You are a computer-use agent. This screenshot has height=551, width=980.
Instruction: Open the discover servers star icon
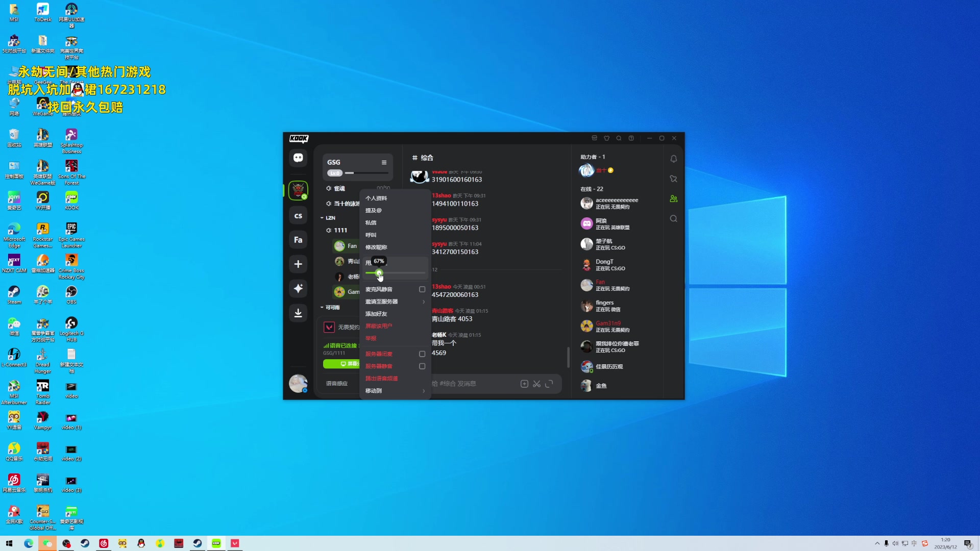point(298,288)
